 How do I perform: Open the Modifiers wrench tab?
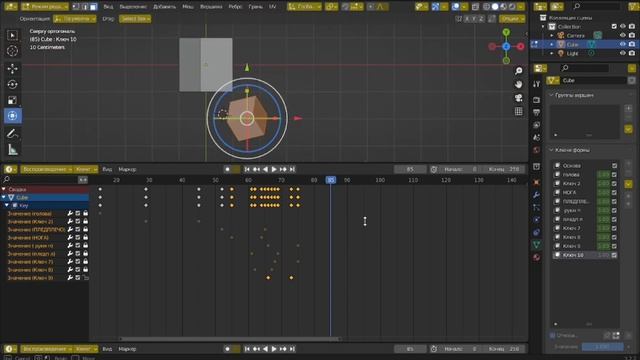click(536, 195)
